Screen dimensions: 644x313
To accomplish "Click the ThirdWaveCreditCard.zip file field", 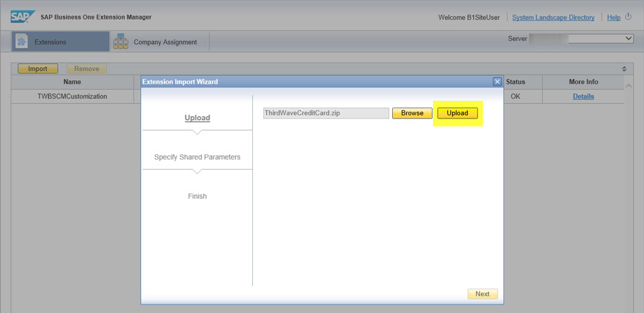I will tap(326, 113).
